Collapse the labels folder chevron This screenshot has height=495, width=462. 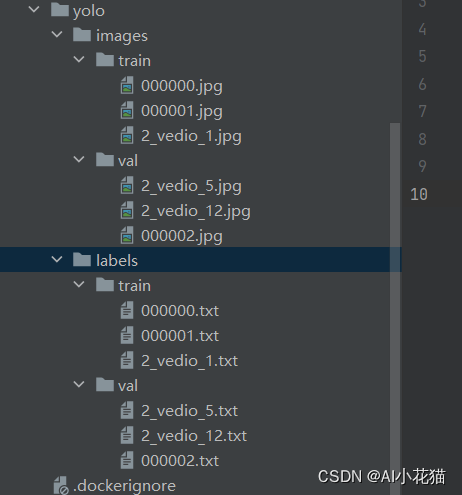[57, 259]
